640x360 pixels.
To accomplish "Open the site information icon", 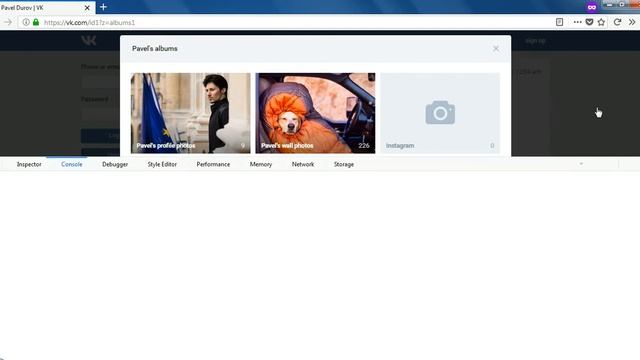I will click(26, 22).
